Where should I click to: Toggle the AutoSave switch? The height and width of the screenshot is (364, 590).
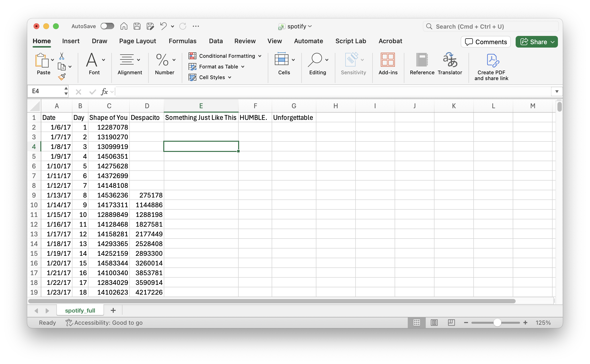pyautogui.click(x=107, y=26)
